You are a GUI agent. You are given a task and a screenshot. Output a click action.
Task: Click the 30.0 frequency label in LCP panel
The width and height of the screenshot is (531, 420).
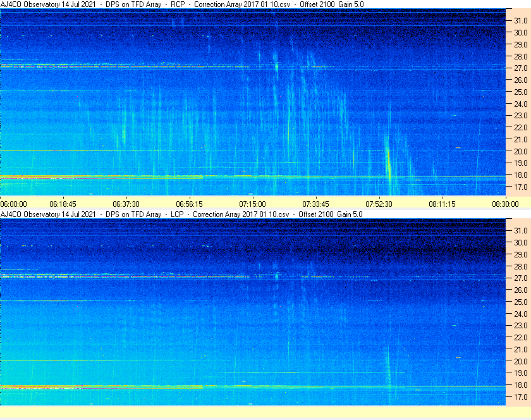point(521,242)
